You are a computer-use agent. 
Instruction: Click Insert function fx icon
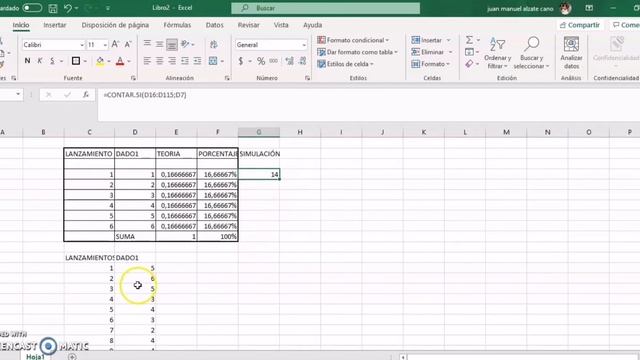click(x=86, y=95)
